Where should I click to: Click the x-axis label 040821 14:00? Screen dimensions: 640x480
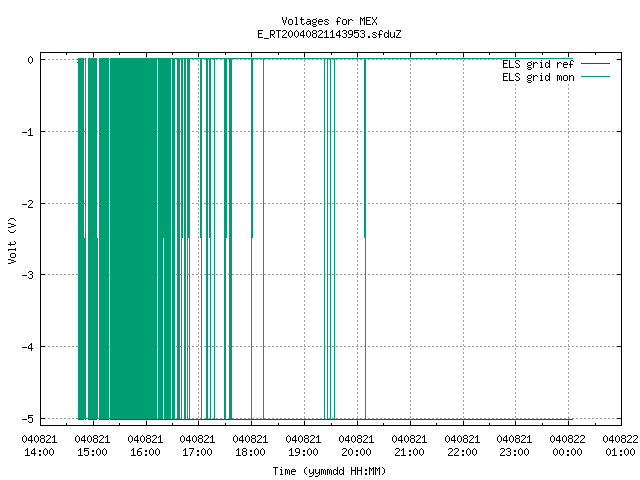39,446
